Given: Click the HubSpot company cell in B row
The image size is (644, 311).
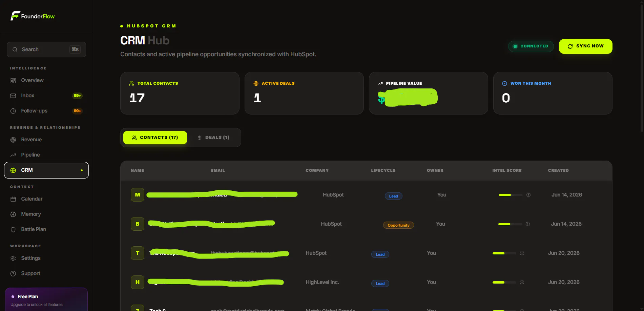Looking at the screenshot, I should (331, 224).
